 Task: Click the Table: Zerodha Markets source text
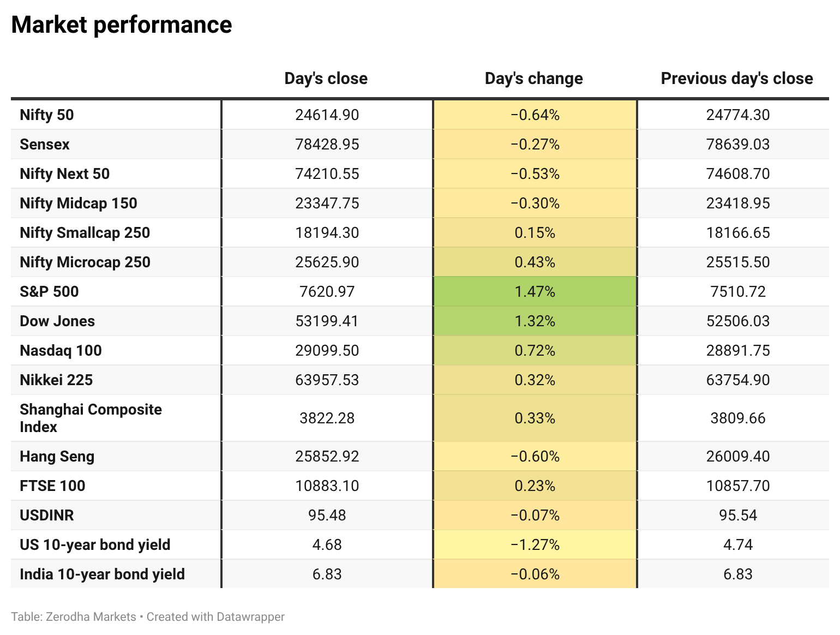[x=74, y=617]
